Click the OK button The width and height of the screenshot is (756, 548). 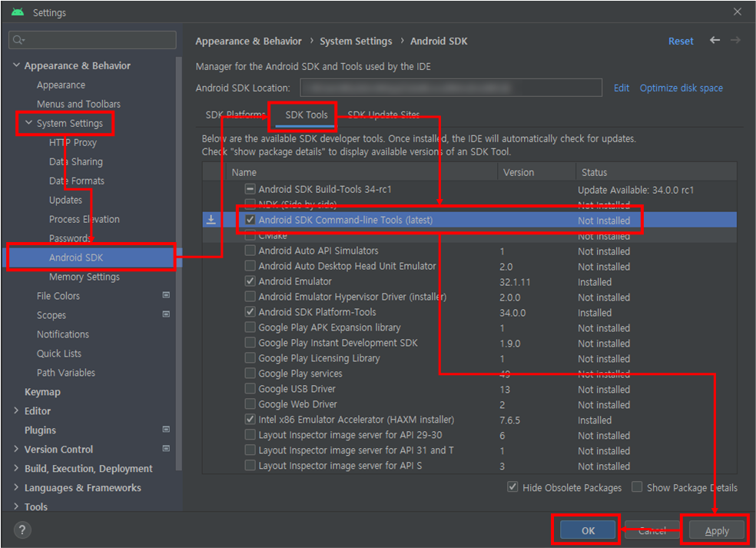pyautogui.click(x=588, y=530)
